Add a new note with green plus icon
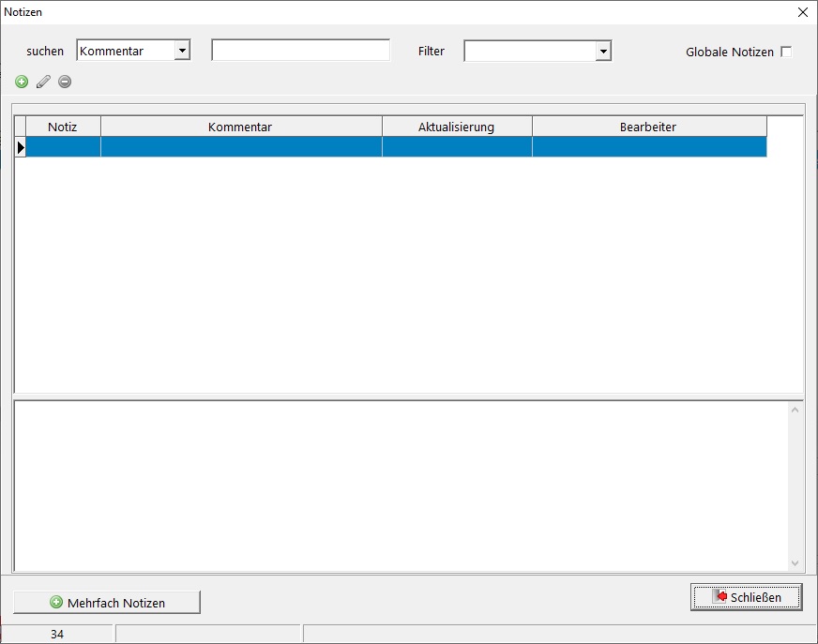Screen dimensions: 818x644 tap(22, 82)
